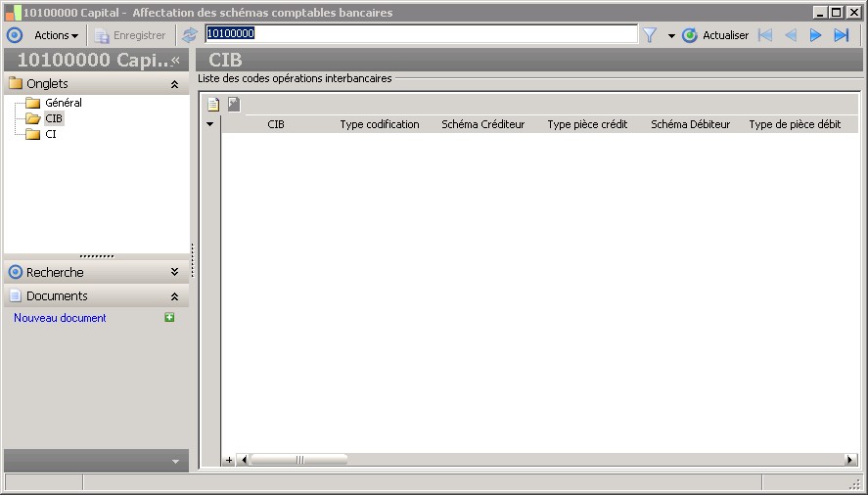Sort by CIB column header
Image resolution: width=868 pixels, height=495 pixels.
(276, 124)
